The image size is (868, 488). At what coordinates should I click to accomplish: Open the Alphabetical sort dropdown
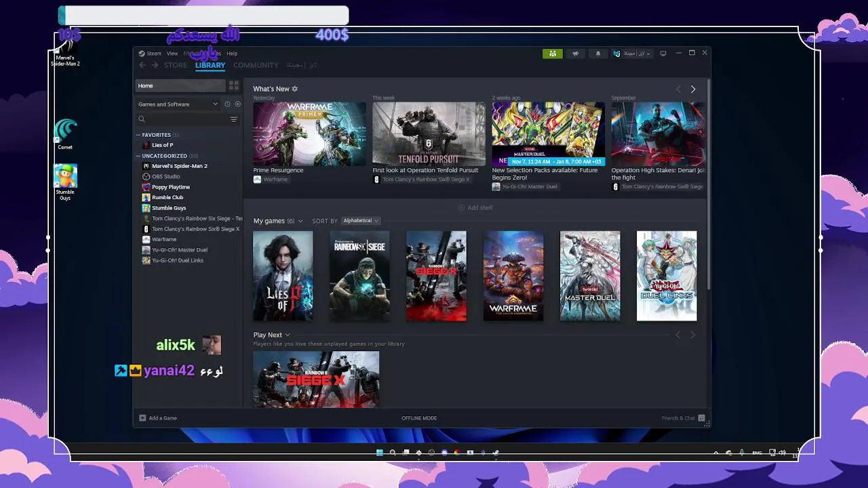pos(360,221)
